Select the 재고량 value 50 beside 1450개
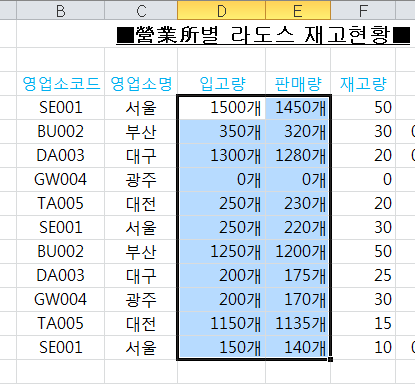This screenshot has width=415, height=384. 363,107
